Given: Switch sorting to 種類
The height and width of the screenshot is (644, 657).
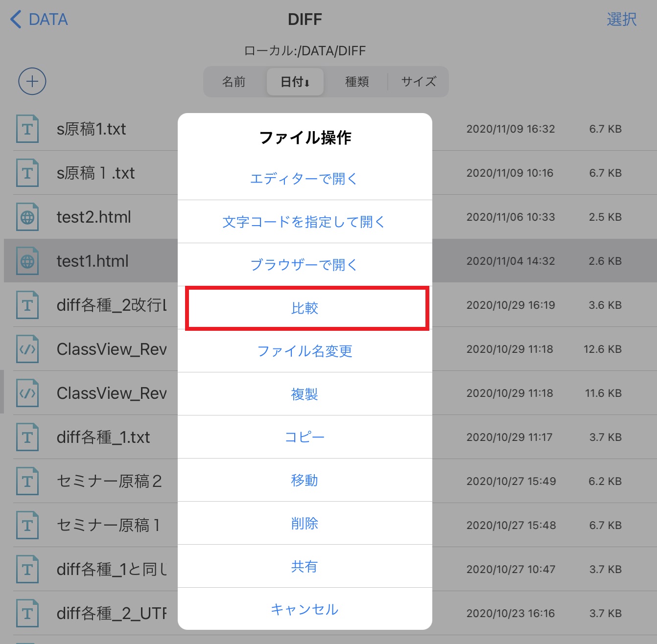Looking at the screenshot, I should tap(356, 82).
